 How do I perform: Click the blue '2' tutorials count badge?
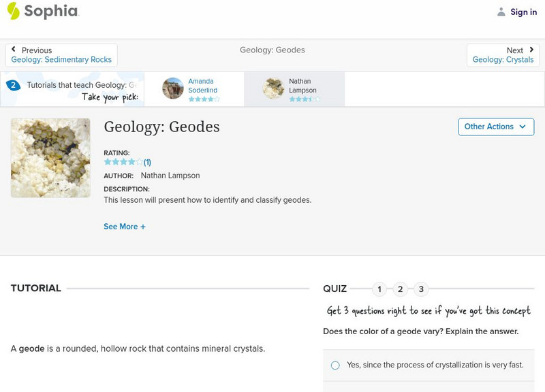click(14, 84)
